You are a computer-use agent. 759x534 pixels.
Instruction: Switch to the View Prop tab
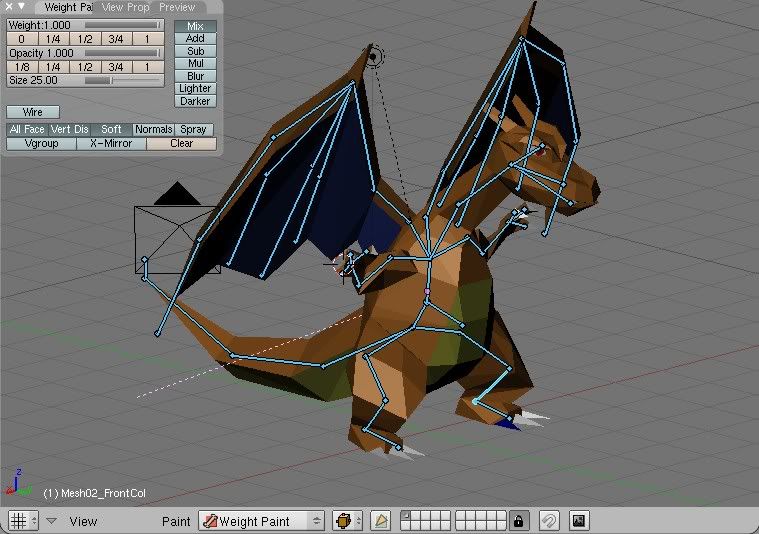125,7
